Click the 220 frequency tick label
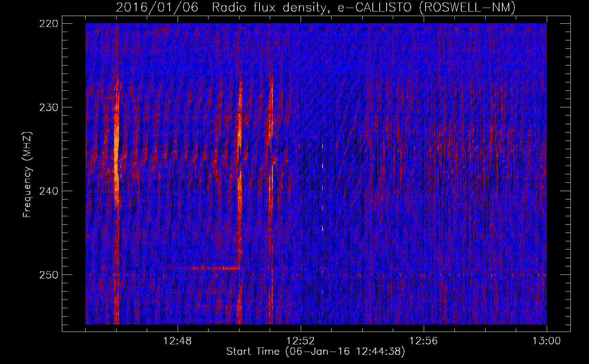Screen dimensions: 589x364 (x=48, y=24)
